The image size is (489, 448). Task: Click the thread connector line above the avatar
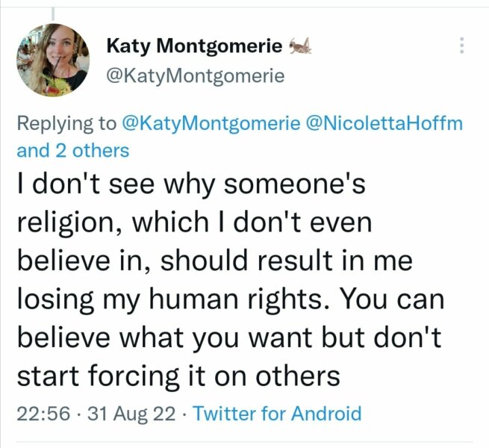pos(53,6)
